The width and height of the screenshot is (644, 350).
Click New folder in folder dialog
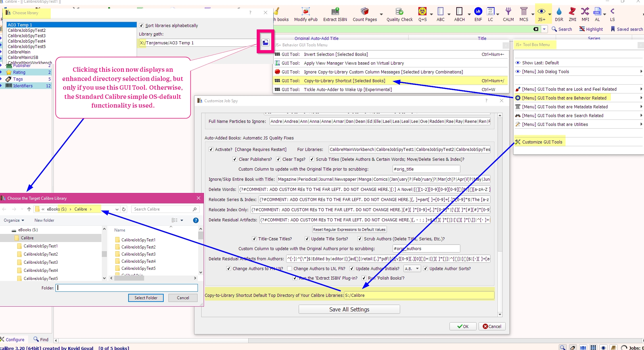(44, 220)
